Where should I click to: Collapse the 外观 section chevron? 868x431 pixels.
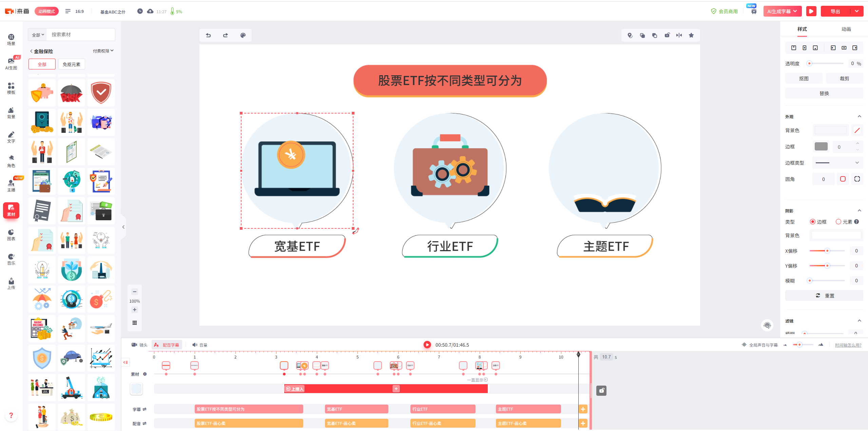pyautogui.click(x=860, y=117)
